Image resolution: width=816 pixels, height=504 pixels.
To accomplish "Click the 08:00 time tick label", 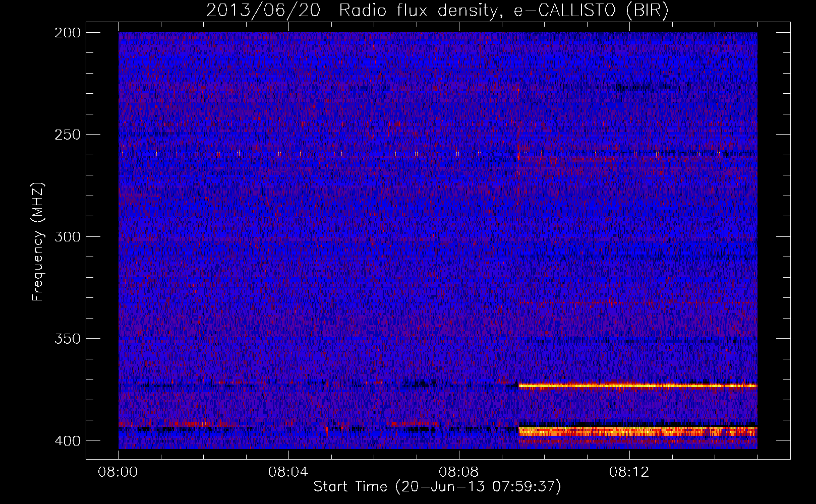I will point(118,472).
